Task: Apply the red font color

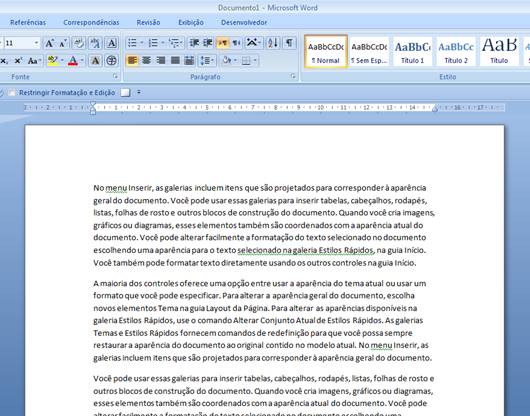Action: point(73,61)
